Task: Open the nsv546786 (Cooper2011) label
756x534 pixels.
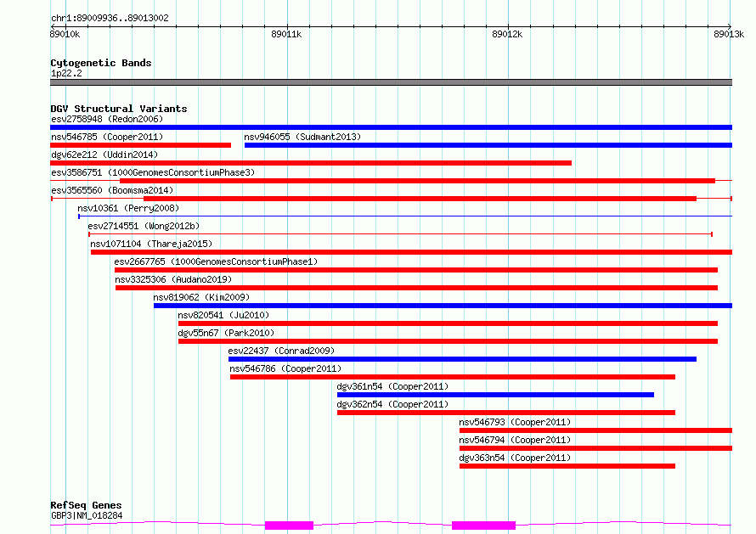Action: point(285,368)
